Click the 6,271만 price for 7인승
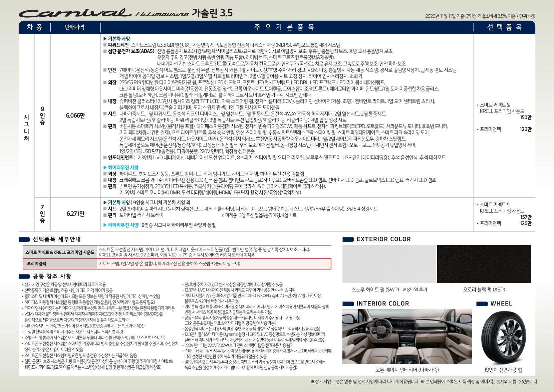The height and width of the screenshot is (392, 554). coord(75,214)
